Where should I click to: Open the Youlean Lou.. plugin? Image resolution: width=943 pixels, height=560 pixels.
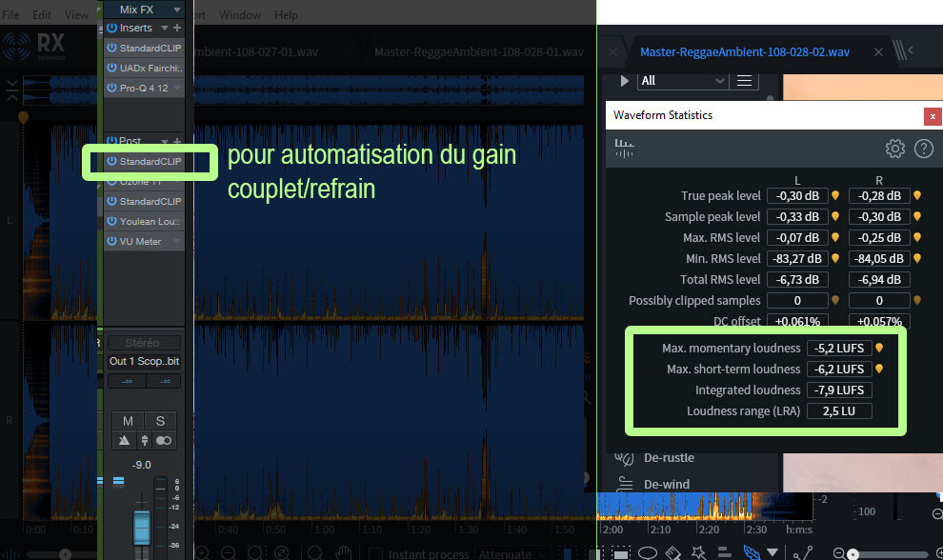(x=150, y=221)
